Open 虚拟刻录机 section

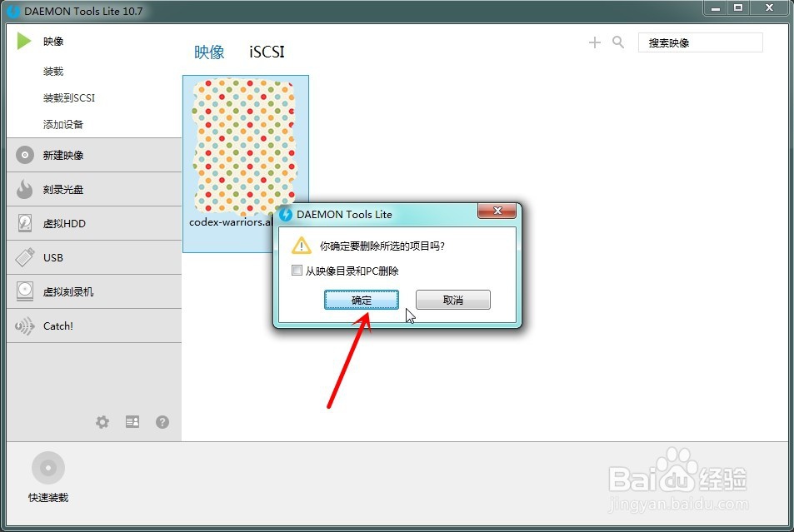click(94, 291)
